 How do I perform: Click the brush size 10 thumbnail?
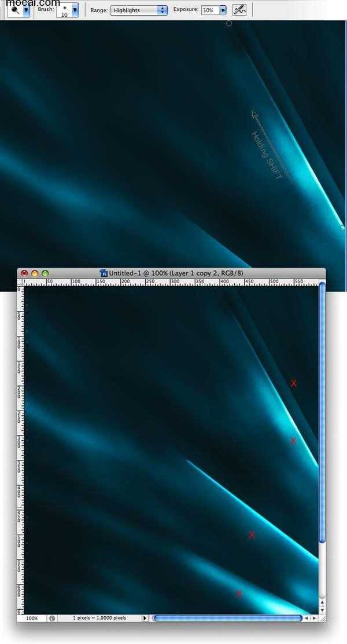[64, 10]
